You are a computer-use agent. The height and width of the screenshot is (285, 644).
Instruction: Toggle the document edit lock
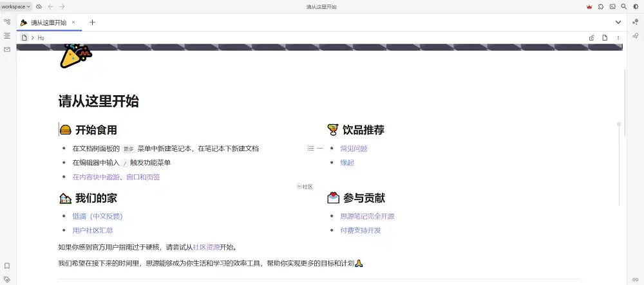click(591, 38)
